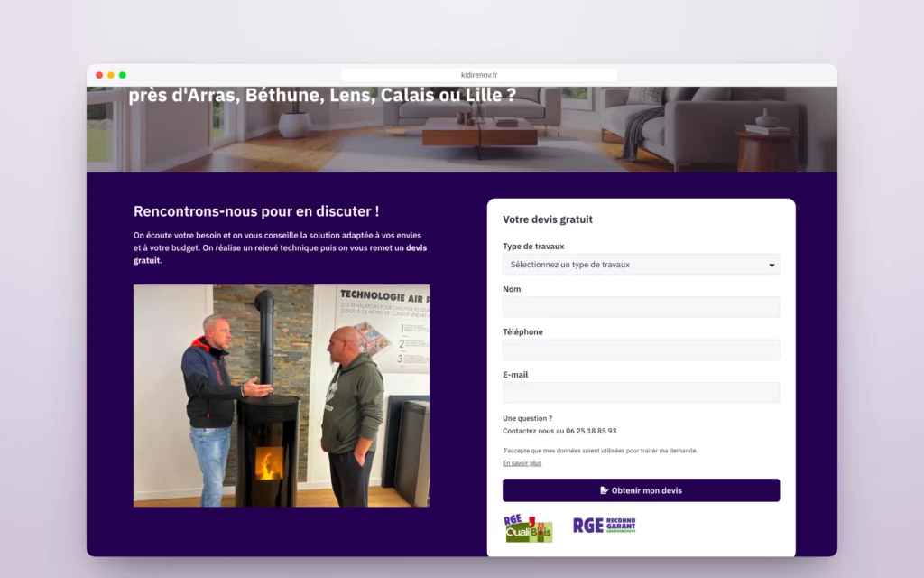
Task: Click the RGE QualiBois logo
Action: click(528, 528)
